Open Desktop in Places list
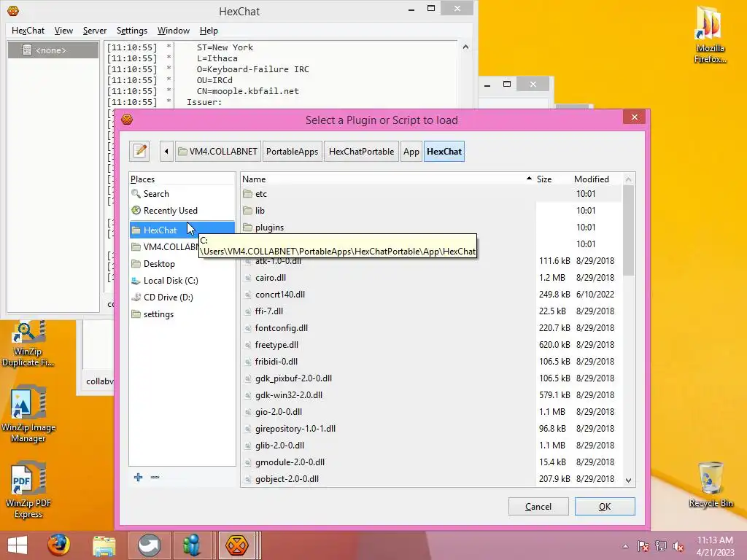The height and width of the screenshot is (560, 747). pyautogui.click(x=182, y=264)
